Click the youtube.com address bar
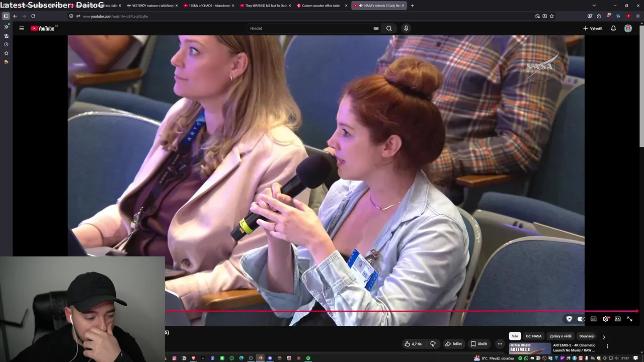Image resolution: width=644 pixels, height=362 pixels. [302, 16]
